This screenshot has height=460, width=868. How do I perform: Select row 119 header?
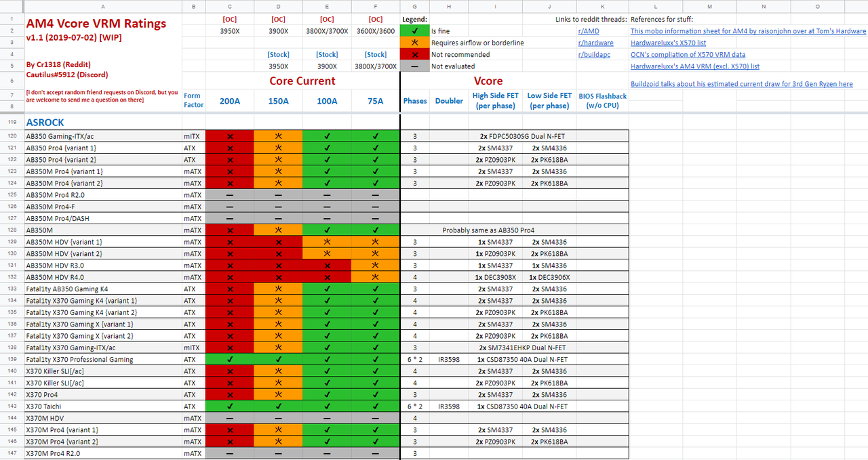(x=12, y=122)
